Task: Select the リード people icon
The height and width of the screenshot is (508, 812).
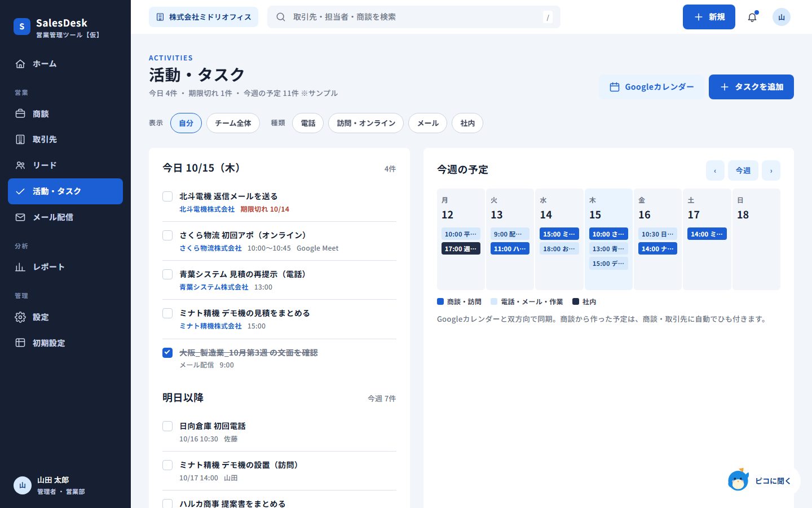Action: click(20, 165)
